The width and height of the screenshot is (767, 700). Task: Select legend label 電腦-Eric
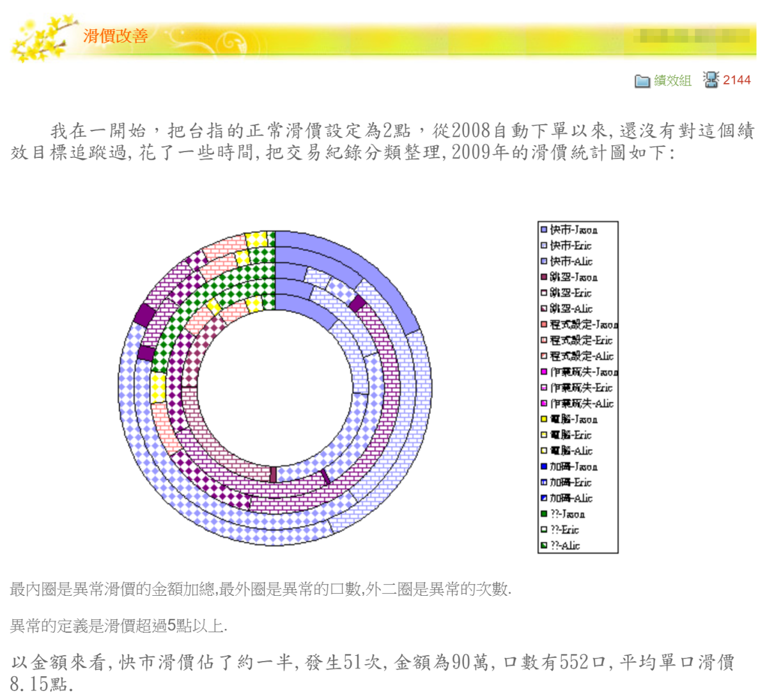(571, 435)
